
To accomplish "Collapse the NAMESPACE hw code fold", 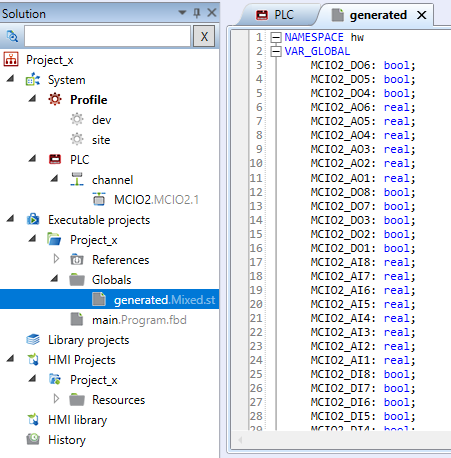I will [276, 37].
